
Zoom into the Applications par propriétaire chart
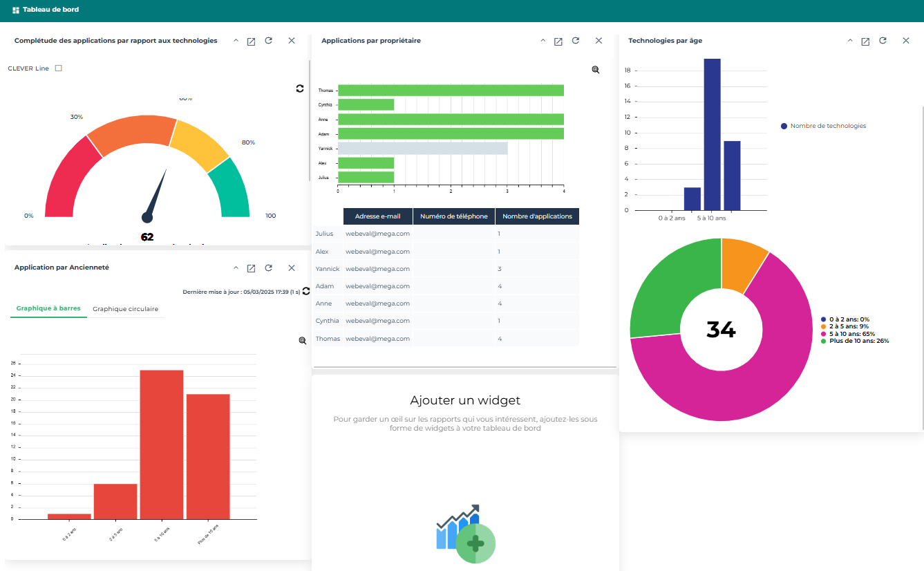pyautogui.click(x=596, y=70)
